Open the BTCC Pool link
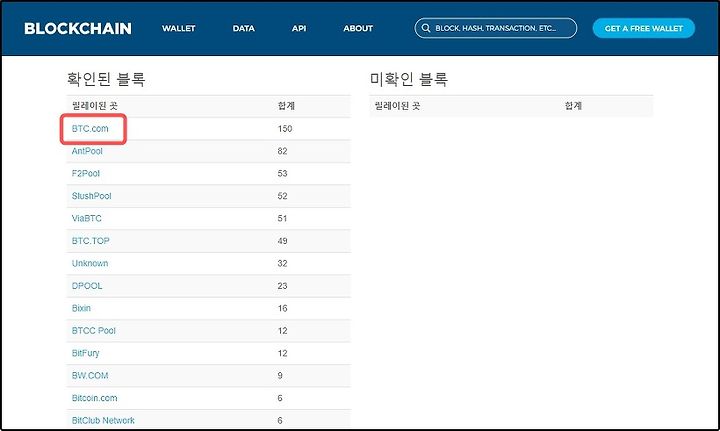 [94, 331]
